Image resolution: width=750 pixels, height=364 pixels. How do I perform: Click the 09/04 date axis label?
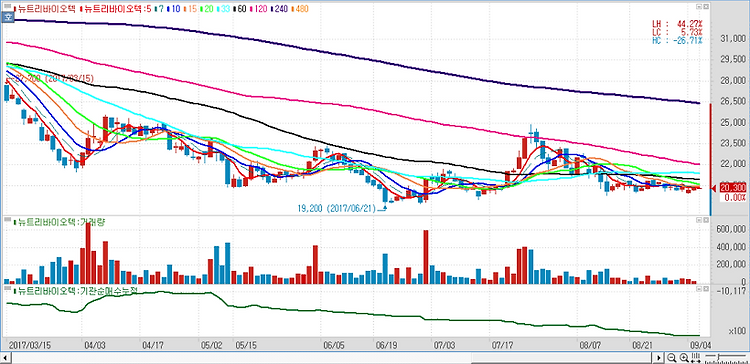tap(700, 344)
